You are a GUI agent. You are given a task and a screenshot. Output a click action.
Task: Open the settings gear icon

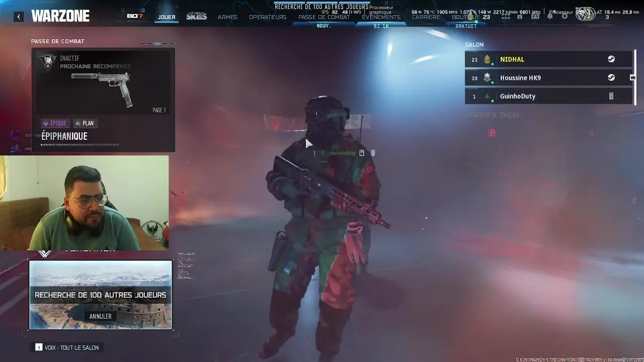point(565,17)
